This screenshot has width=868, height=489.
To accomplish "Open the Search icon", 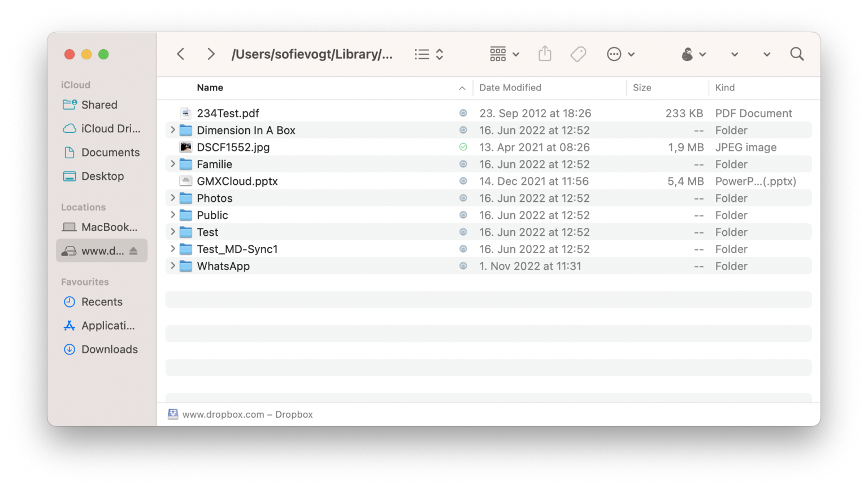I will point(797,54).
